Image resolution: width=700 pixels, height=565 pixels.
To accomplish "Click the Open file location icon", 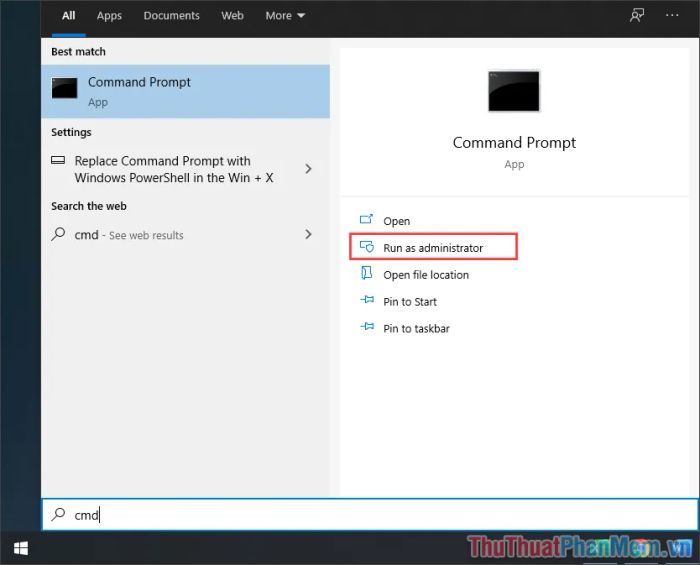I will coord(367,273).
